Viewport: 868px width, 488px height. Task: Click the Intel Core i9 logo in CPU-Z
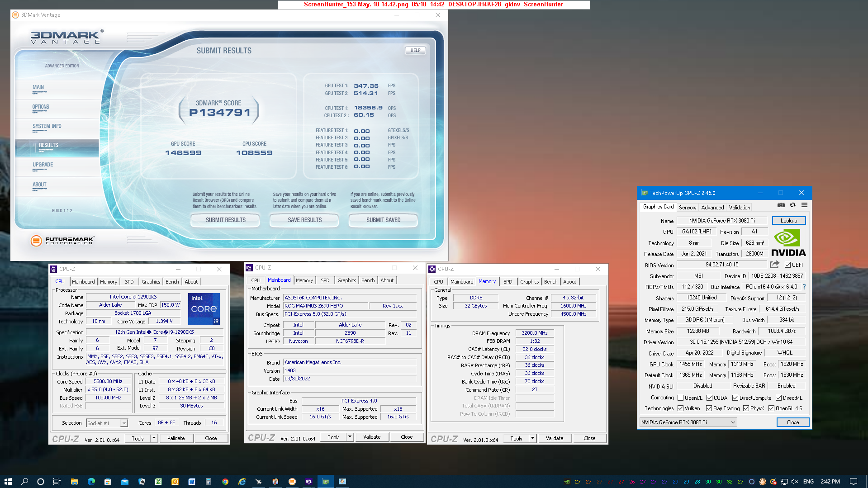(204, 309)
